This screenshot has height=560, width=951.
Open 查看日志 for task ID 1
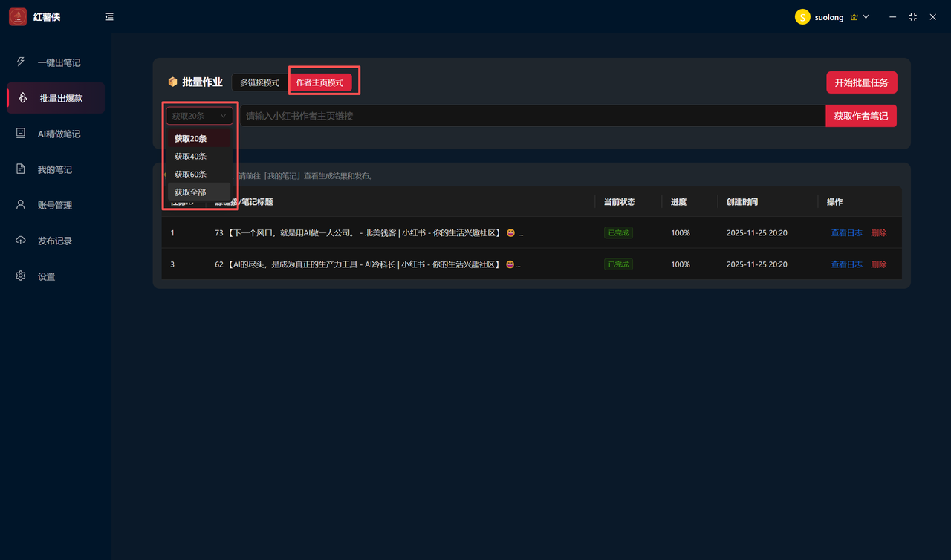[846, 233]
